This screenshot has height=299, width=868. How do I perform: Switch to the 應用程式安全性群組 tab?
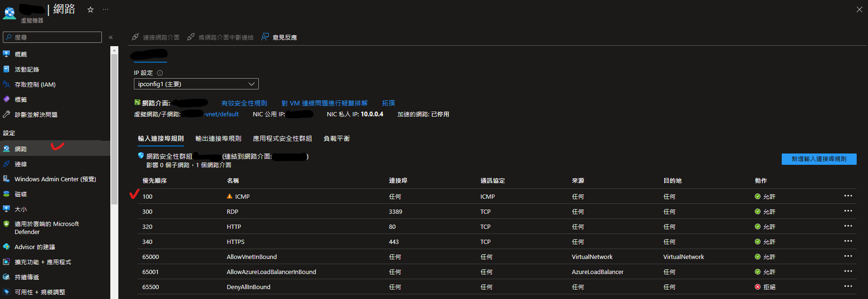click(x=282, y=138)
